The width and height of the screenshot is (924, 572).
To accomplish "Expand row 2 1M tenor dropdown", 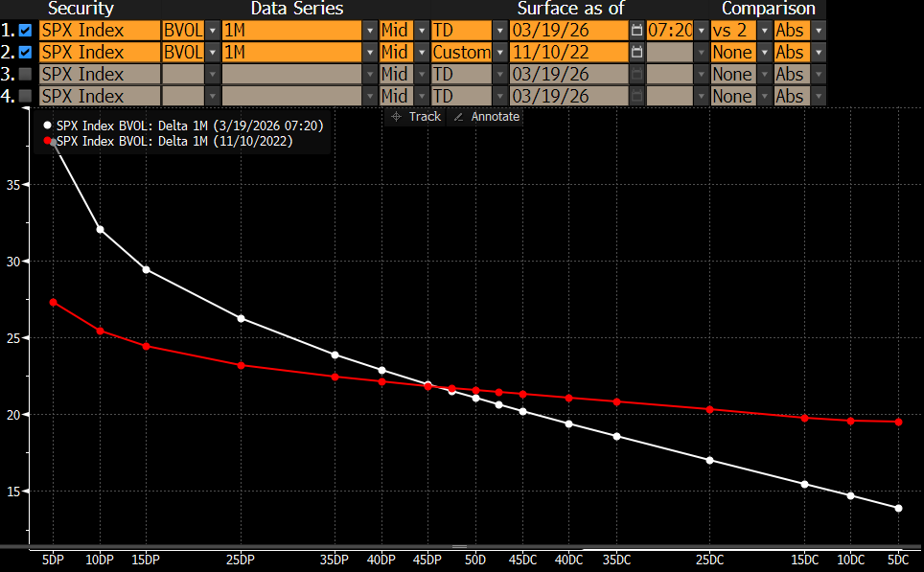I will (x=369, y=52).
